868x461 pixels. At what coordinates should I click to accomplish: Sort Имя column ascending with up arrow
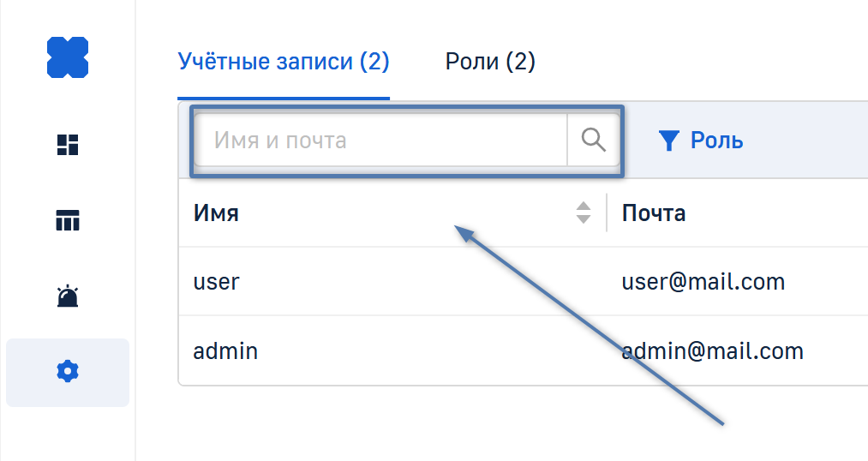click(584, 207)
